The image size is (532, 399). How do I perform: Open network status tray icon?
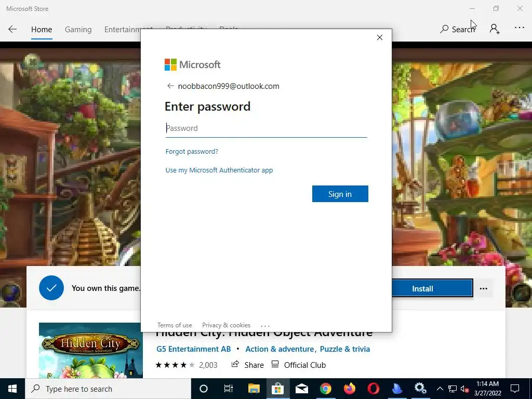point(453,389)
